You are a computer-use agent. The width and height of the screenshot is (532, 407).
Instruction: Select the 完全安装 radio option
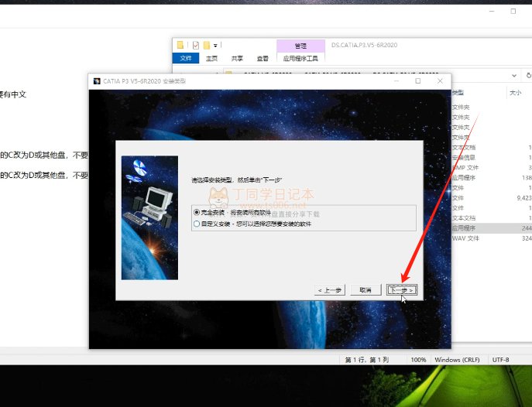click(x=197, y=212)
